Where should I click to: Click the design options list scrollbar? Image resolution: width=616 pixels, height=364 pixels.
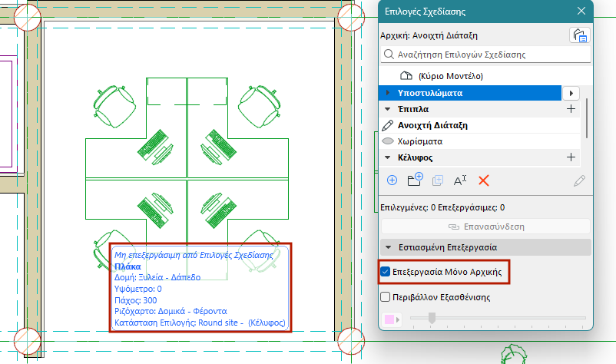587,118
